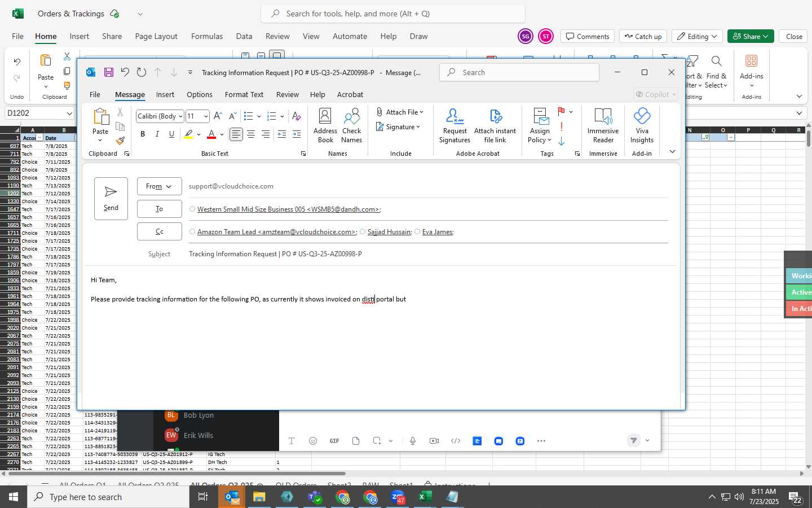The image size is (812, 508).
Task: Click the Subject field of the email
Action: [428, 254]
